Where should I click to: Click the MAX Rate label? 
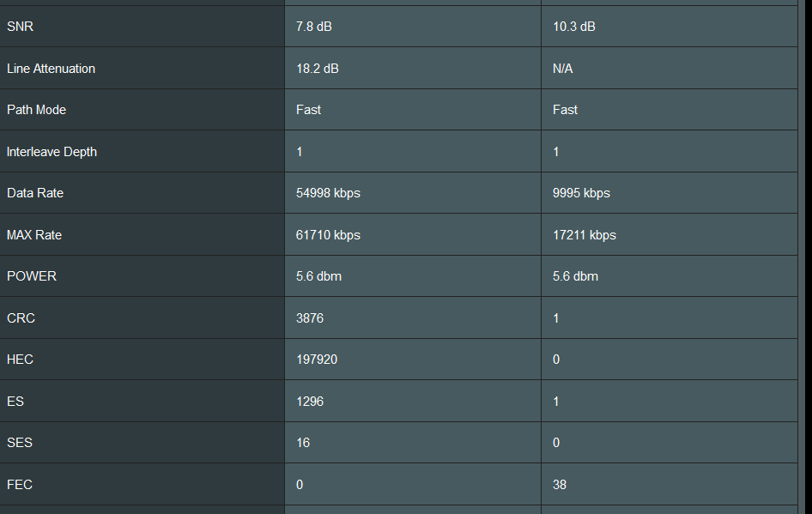[34, 235]
